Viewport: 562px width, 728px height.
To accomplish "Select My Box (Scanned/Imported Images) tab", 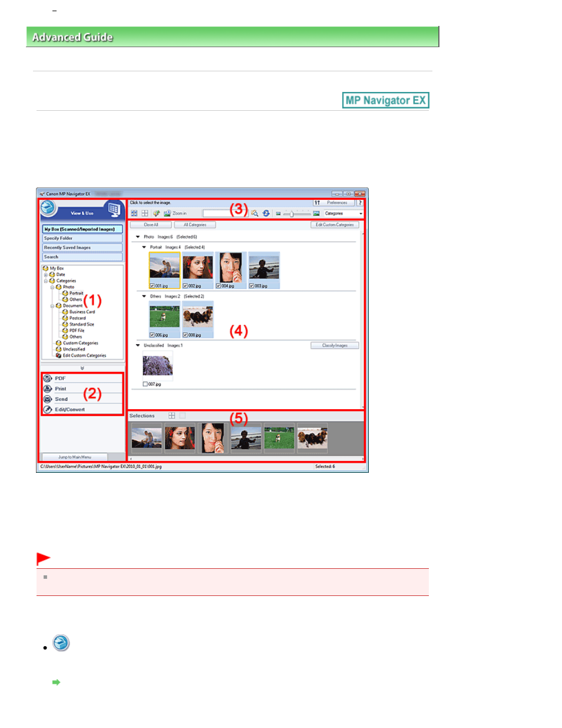I will click(x=82, y=229).
